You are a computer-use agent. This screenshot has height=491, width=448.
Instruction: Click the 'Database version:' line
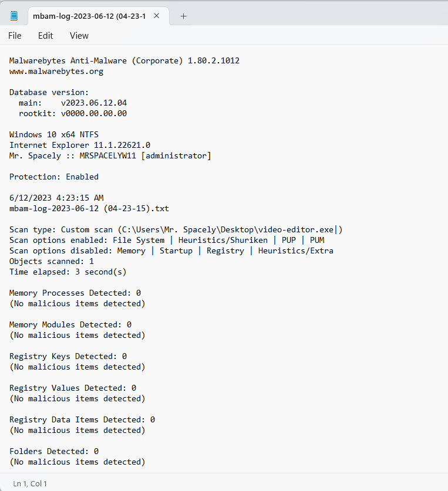[49, 92]
